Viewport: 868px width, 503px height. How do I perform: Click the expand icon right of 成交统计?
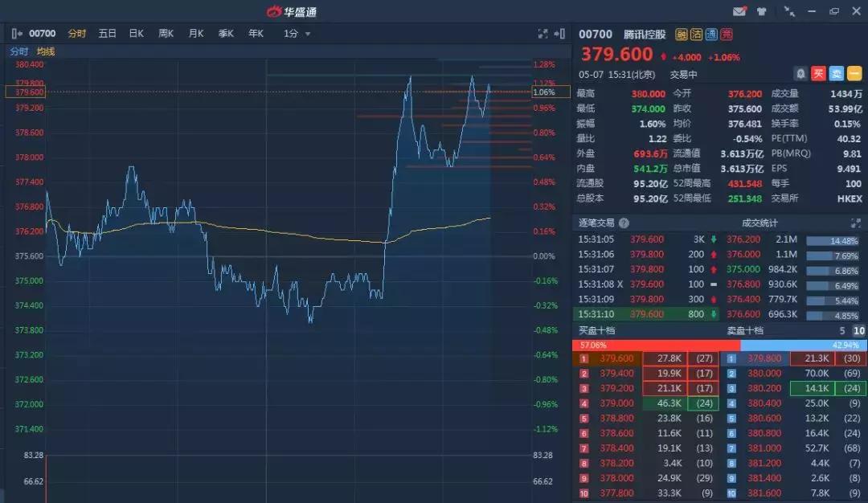click(x=855, y=223)
